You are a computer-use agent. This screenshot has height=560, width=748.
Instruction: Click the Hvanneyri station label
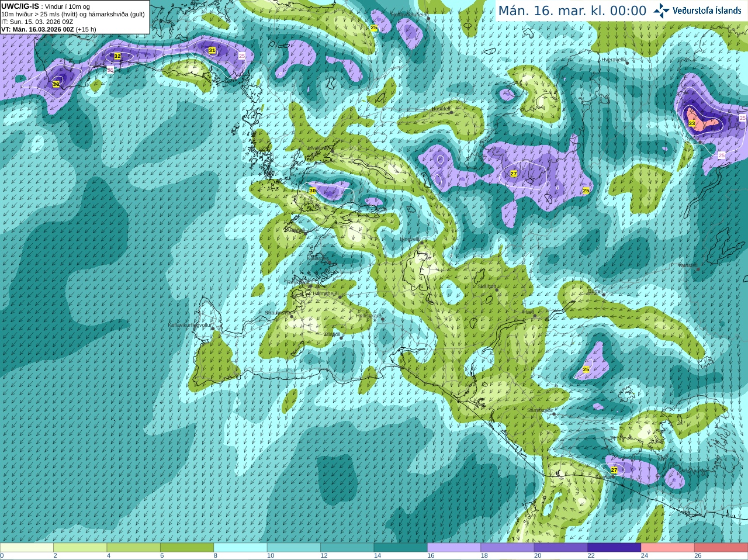coord(319,148)
